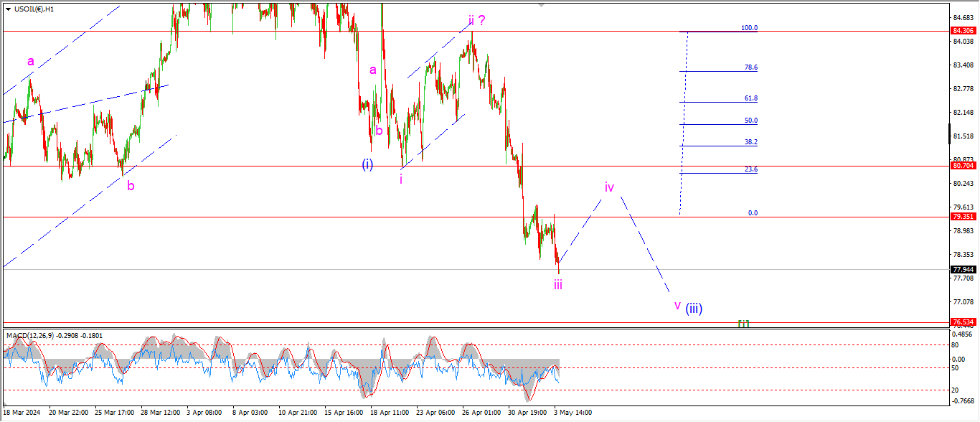Click the 82.778 price axis value

point(964,88)
